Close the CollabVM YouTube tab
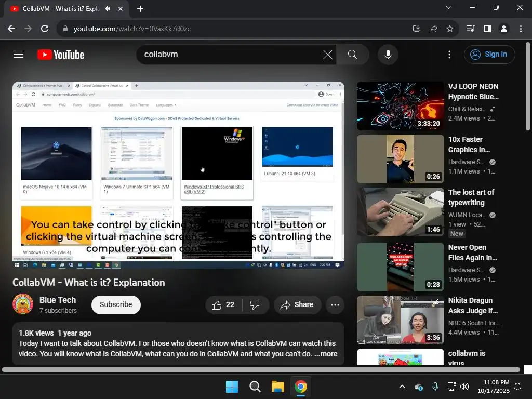The width and height of the screenshot is (532, 399). point(121,9)
